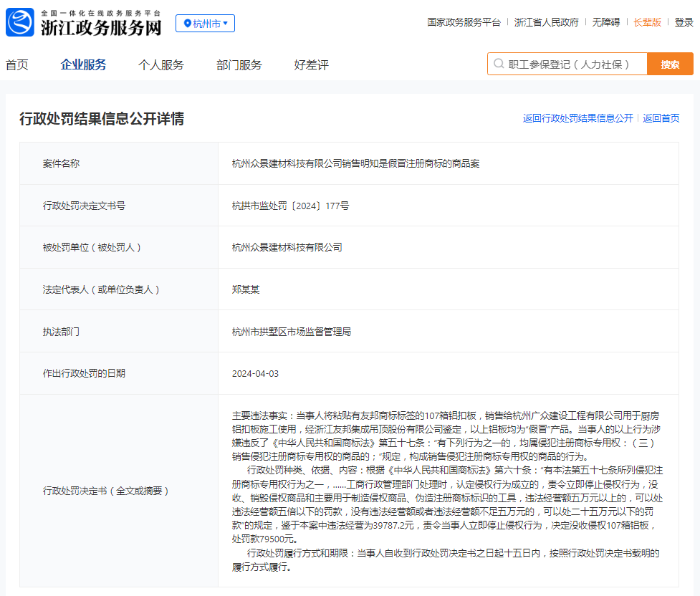The width and height of the screenshot is (700, 596).
Task: Enable the 无障碍 accessibility mode link
Action: (606, 22)
